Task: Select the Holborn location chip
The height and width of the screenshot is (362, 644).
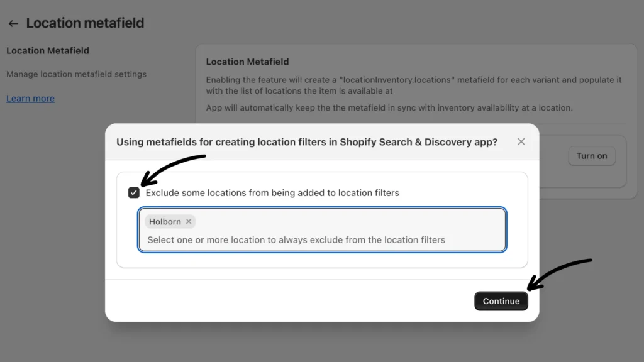Action: (x=165, y=222)
